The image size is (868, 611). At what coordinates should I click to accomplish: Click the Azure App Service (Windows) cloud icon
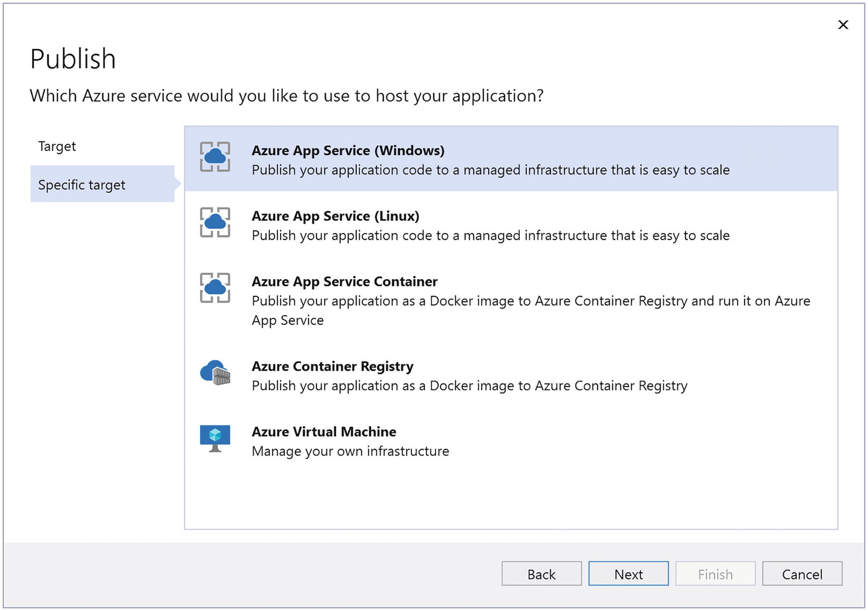point(215,157)
